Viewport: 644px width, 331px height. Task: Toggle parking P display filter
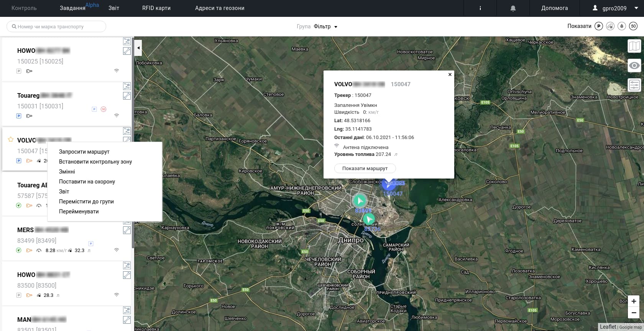pos(599,26)
